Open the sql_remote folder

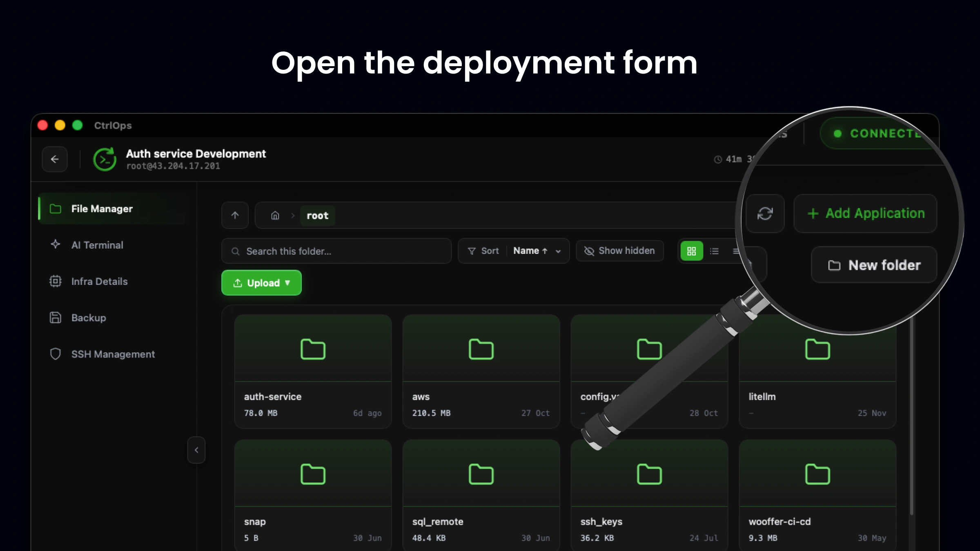(x=481, y=495)
